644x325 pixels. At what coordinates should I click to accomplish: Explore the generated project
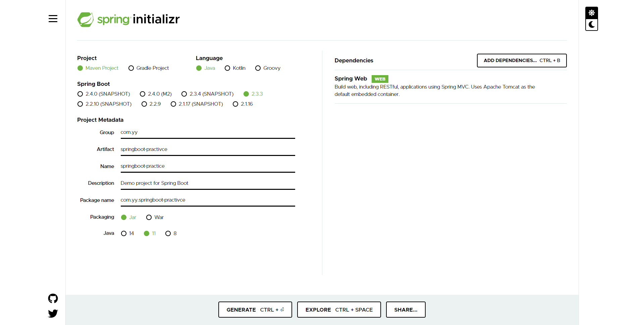point(339,310)
